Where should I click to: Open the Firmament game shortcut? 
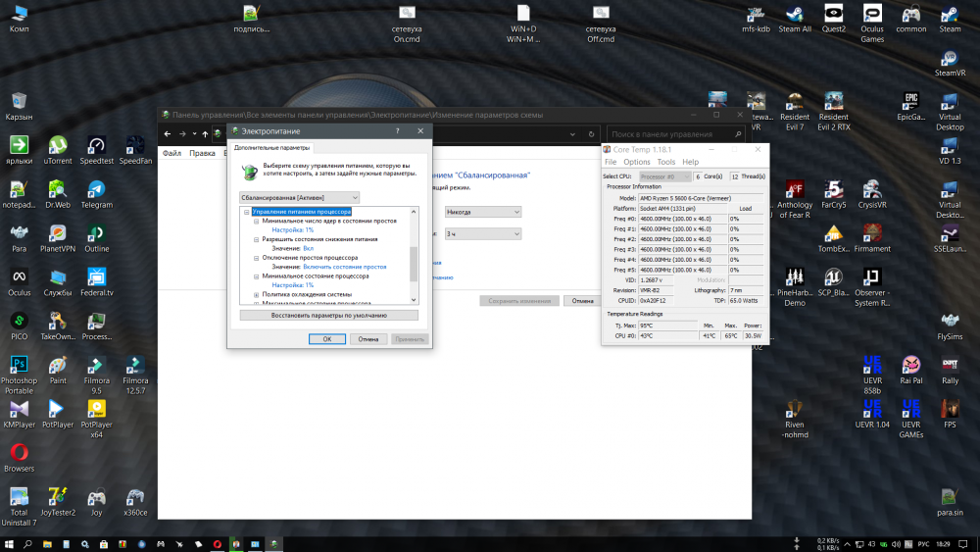872,234
